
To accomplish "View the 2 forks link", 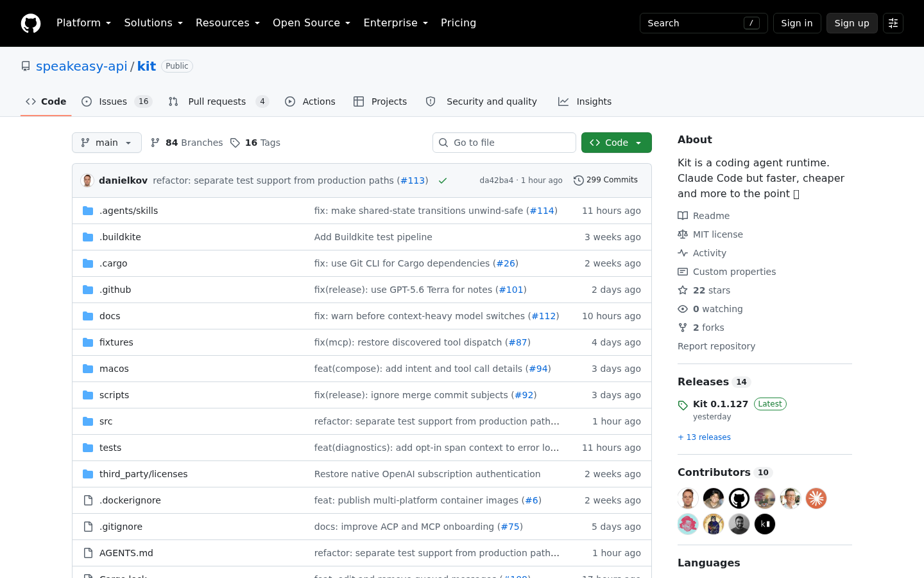I will tap(701, 328).
